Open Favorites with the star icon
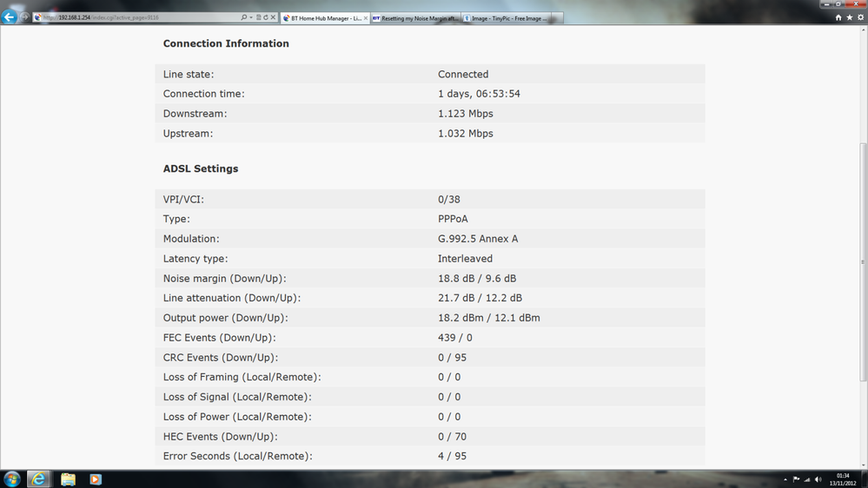This screenshot has height=488, width=868. pos(849,17)
